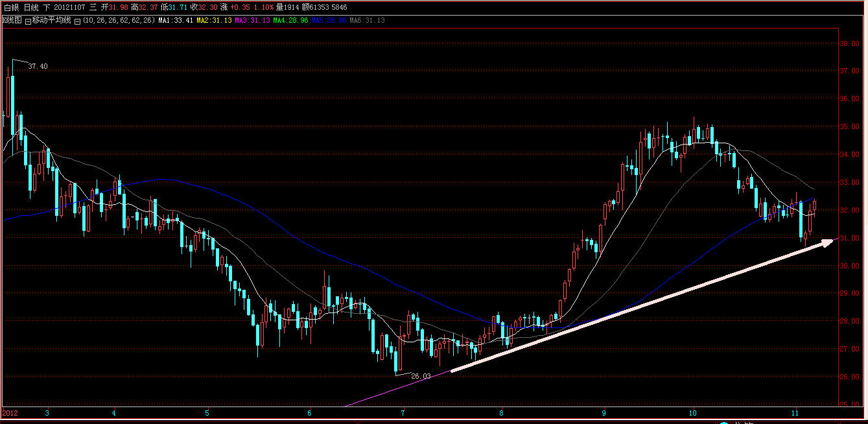Toggle the box before the (10,26,26,62,62,26) parameters

point(77,21)
